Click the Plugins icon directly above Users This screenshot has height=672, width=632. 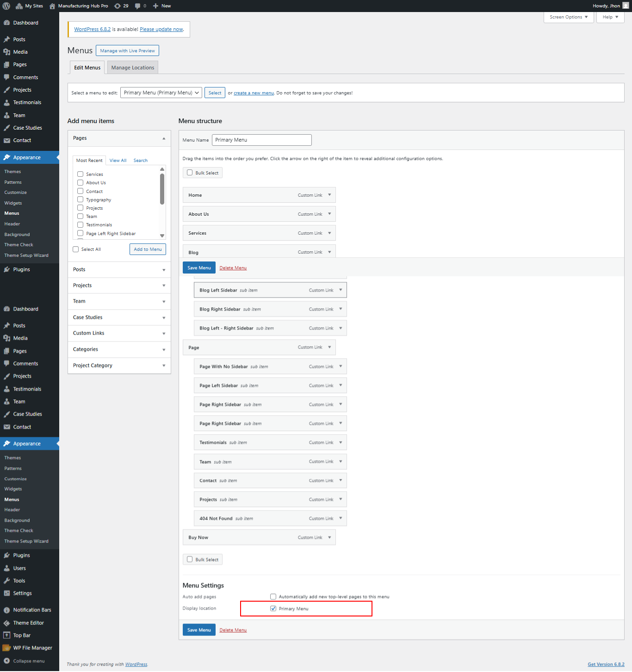pyautogui.click(x=7, y=555)
